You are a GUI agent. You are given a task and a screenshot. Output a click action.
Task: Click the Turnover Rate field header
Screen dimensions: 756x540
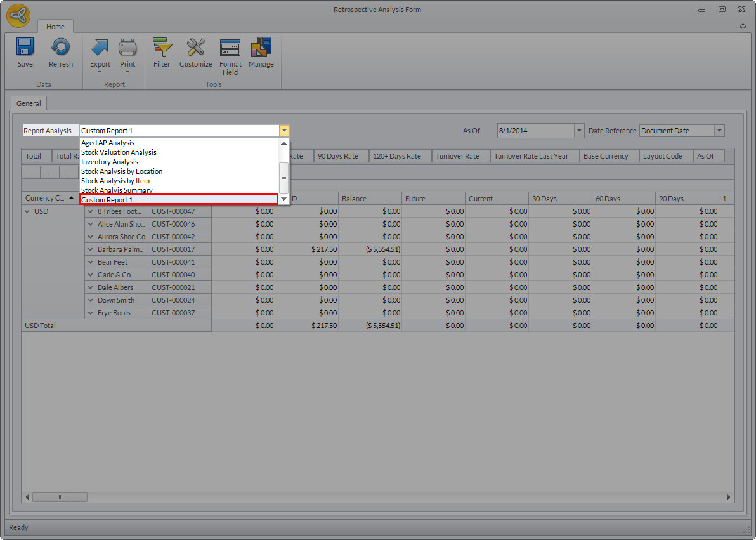pyautogui.click(x=457, y=156)
